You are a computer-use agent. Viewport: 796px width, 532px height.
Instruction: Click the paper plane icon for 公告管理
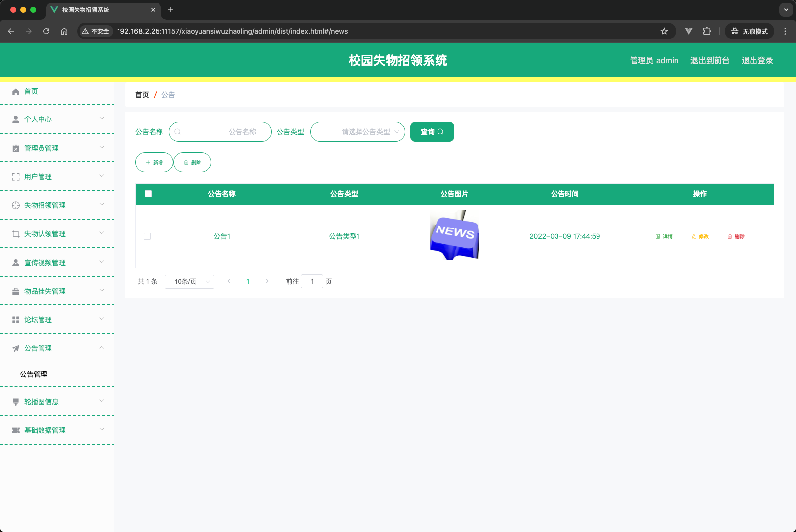[x=16, y=348]
